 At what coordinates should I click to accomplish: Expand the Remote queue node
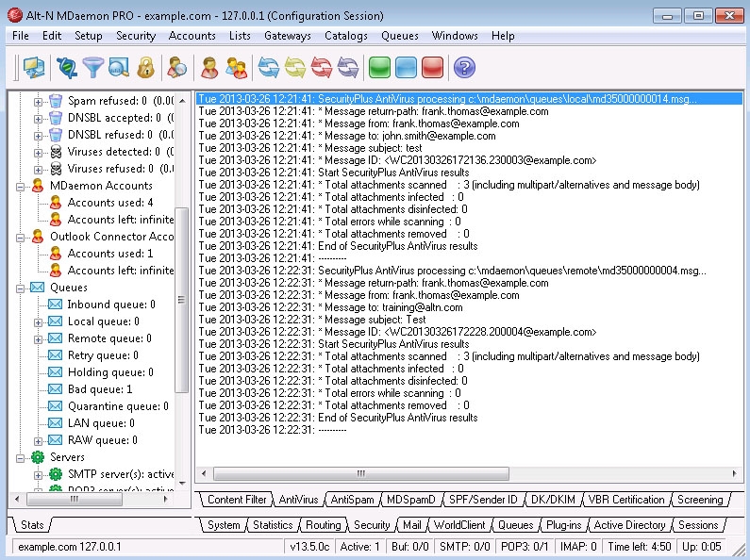tap(38, 339)
